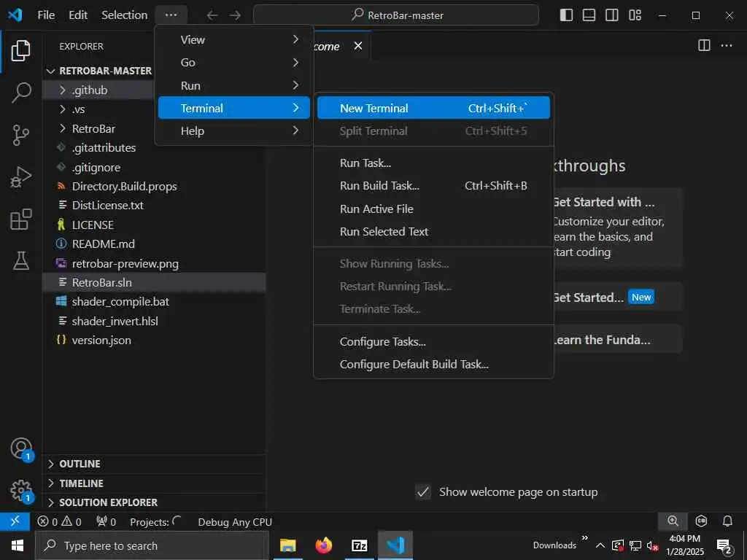Go back using the left arrow
Viewport: 747px width, 560px height.
[212, 15]
